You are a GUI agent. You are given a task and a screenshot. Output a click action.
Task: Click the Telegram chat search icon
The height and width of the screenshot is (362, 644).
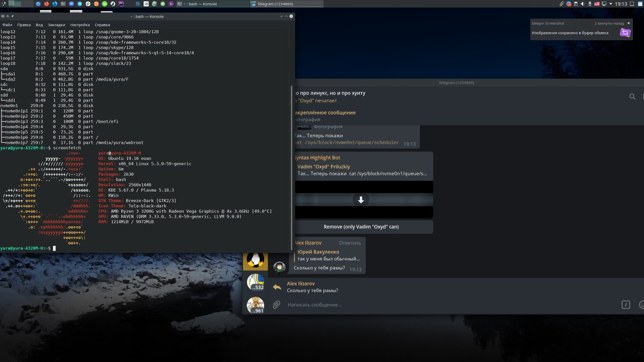632,97
